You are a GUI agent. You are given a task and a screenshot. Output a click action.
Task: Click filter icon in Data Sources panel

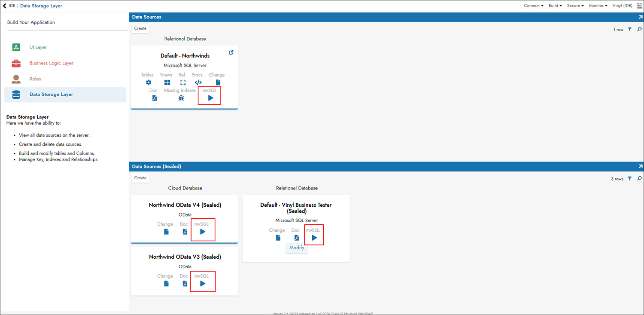[630, 29]
